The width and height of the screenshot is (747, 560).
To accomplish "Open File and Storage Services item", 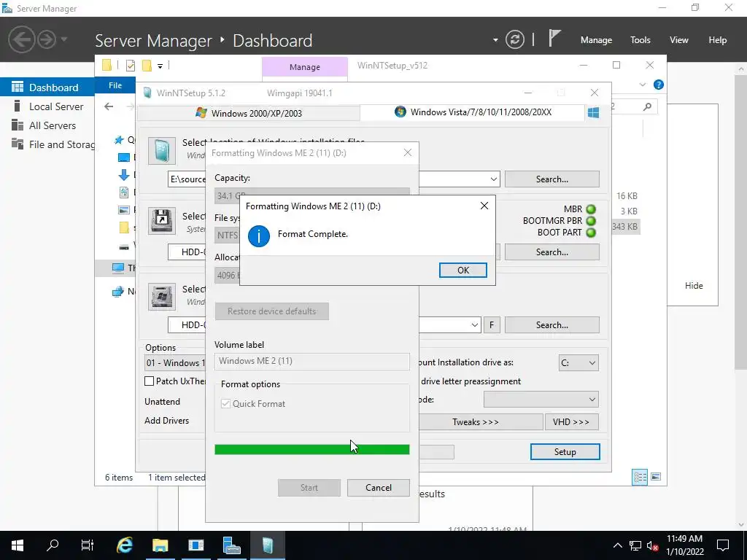I will pyautogui.click(x=47, y=144).
